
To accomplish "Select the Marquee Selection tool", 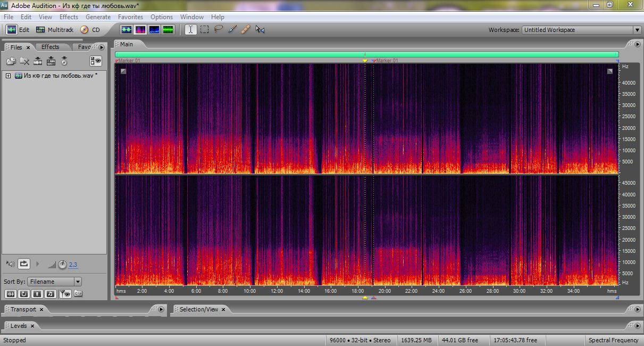I will [204, 30].
